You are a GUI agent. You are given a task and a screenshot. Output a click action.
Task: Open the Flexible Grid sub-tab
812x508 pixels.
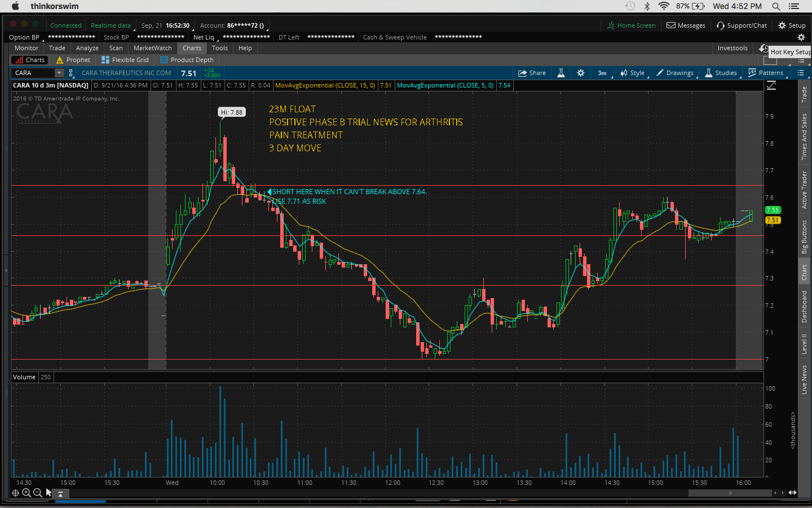pos(125,60)
